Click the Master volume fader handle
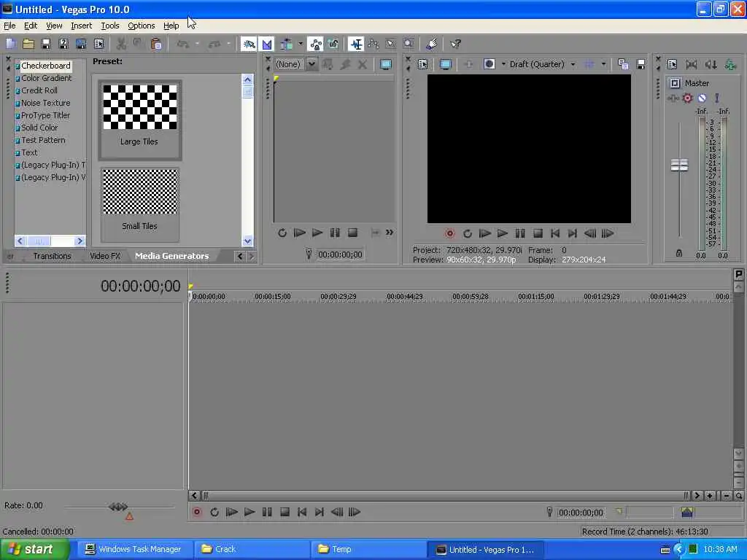Image resolution: width=747 pixels, height=560 pixels. (x=679, y=166)
